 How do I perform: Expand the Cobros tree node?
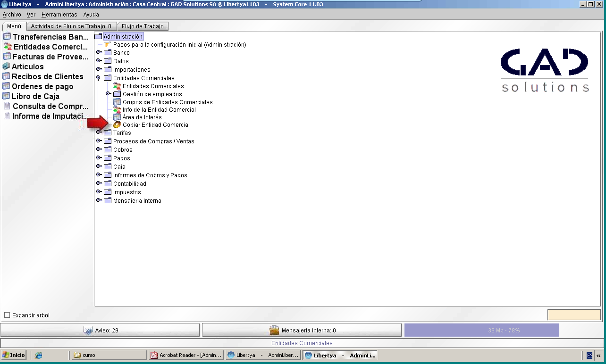point(99,149)
